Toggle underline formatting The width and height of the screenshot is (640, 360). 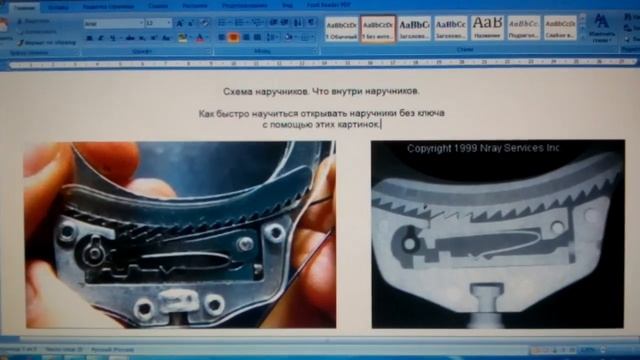[112, 38]
